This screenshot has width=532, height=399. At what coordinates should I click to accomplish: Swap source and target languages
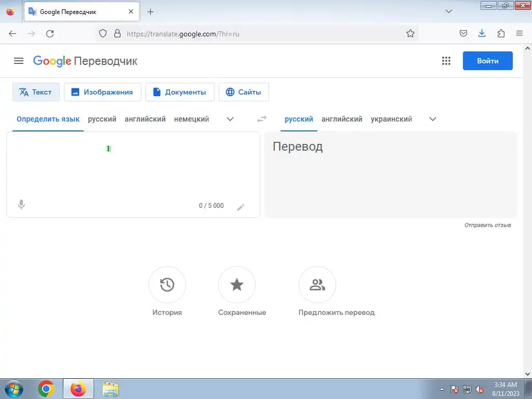pos(262,119)
